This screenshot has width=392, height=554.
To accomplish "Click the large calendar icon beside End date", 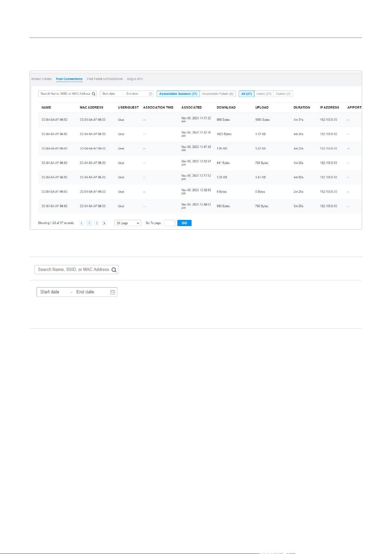I will [113, 292].
